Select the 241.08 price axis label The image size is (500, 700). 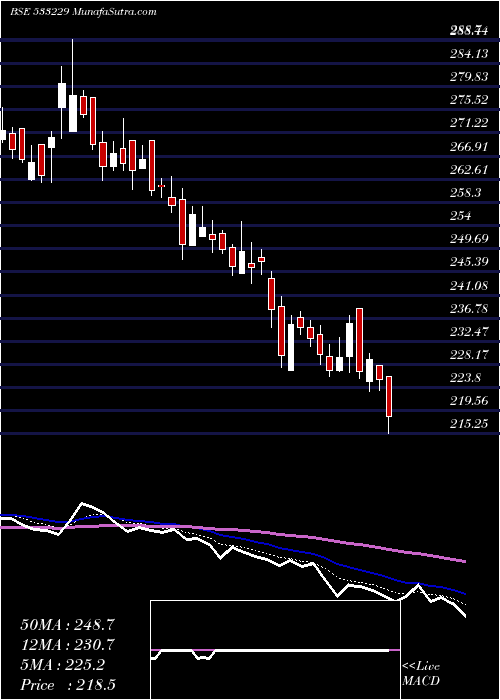pyautogui.click(x=468, y=285)
